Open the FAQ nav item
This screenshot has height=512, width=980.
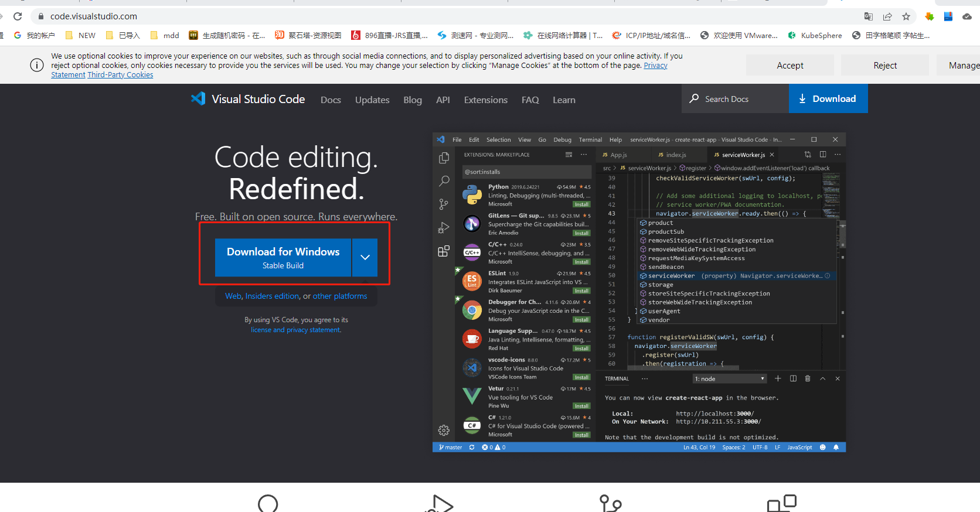[x=530, y=100]
